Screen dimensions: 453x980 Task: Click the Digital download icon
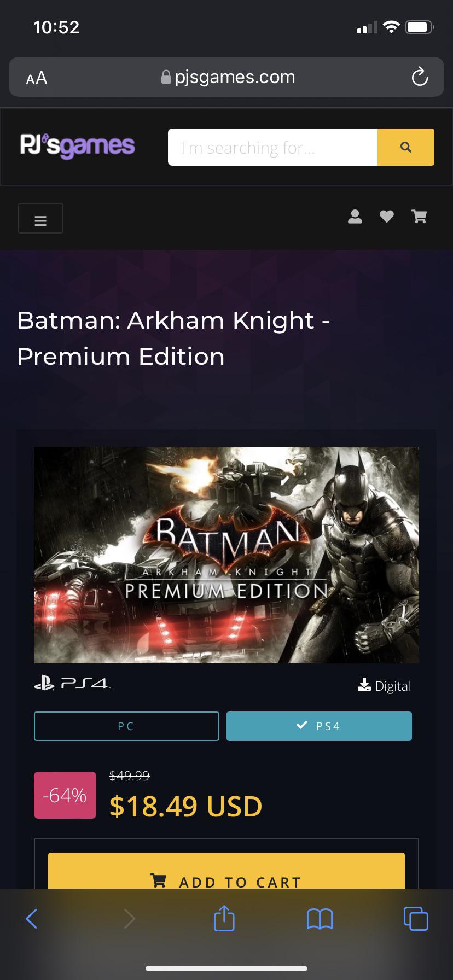coord(364,684)
